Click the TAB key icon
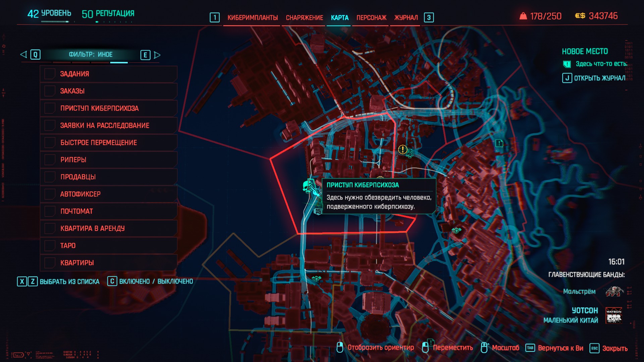 (x=530, y=348)
